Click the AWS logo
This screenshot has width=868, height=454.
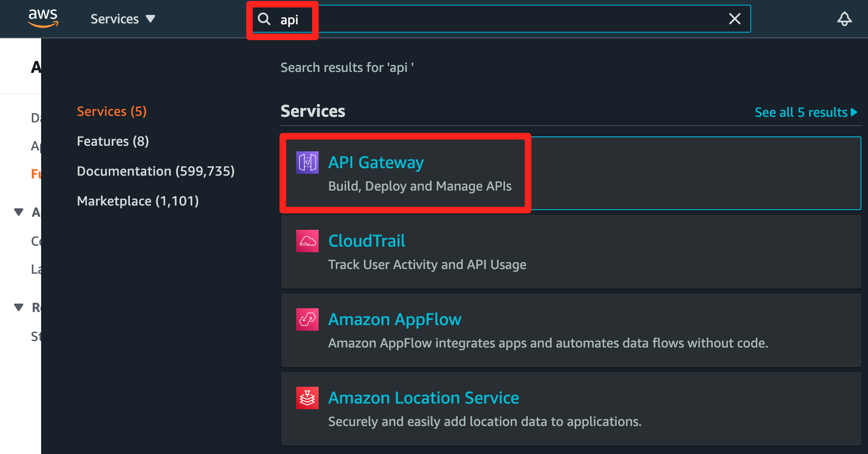click(43, 18)
